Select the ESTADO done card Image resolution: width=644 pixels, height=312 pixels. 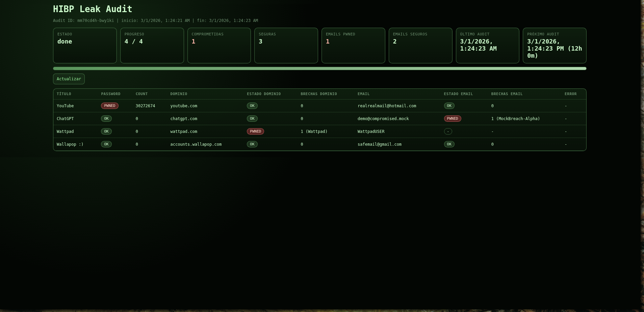[85, 46]
